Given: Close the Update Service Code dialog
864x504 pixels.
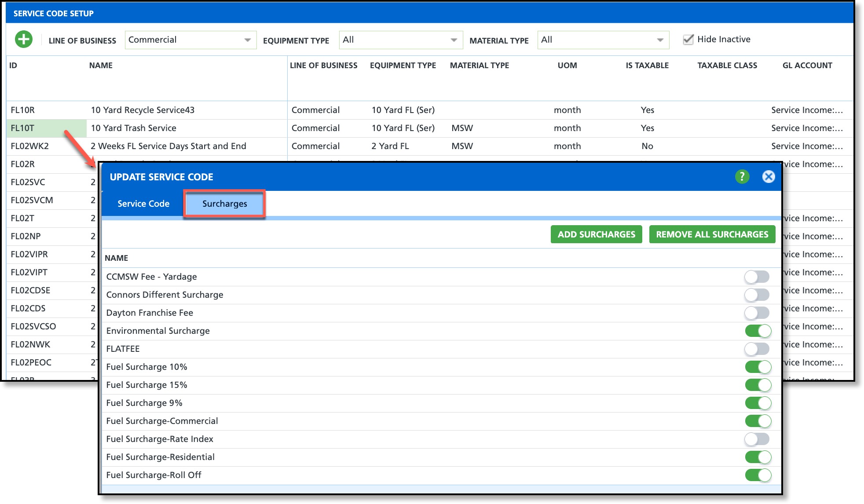Looking at the screenshot, I should click(768, 177).
